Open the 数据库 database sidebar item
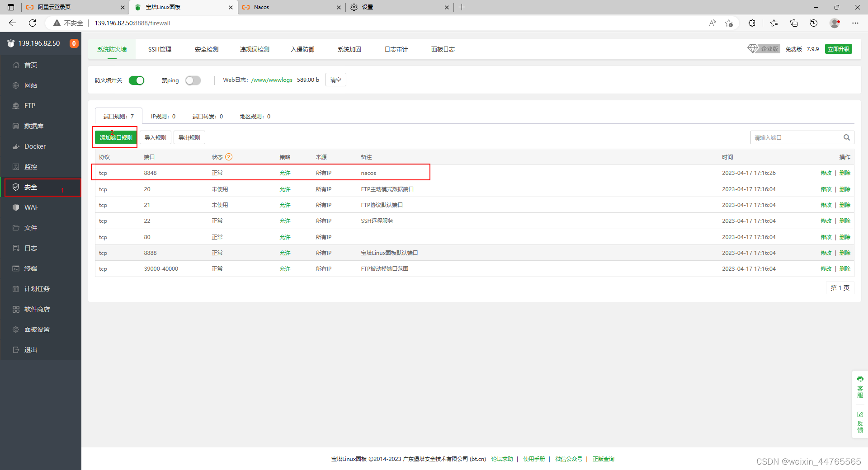The height and width of the screenshot is (470, 868). [41, 126]
